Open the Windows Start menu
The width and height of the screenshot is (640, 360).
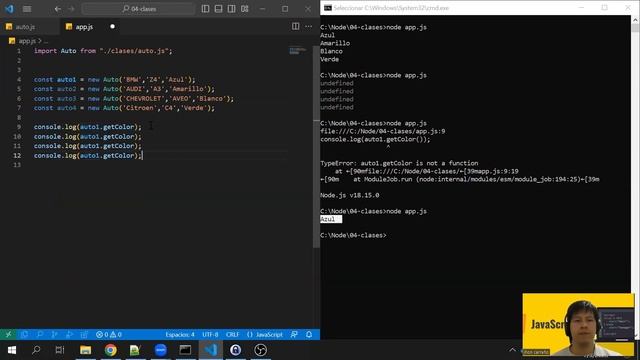pyautogui.click(x=11, y=350)
